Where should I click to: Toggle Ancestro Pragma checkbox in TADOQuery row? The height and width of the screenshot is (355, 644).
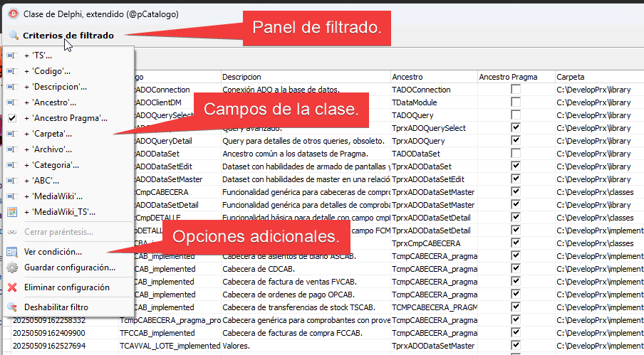click(x=516, y=115)
